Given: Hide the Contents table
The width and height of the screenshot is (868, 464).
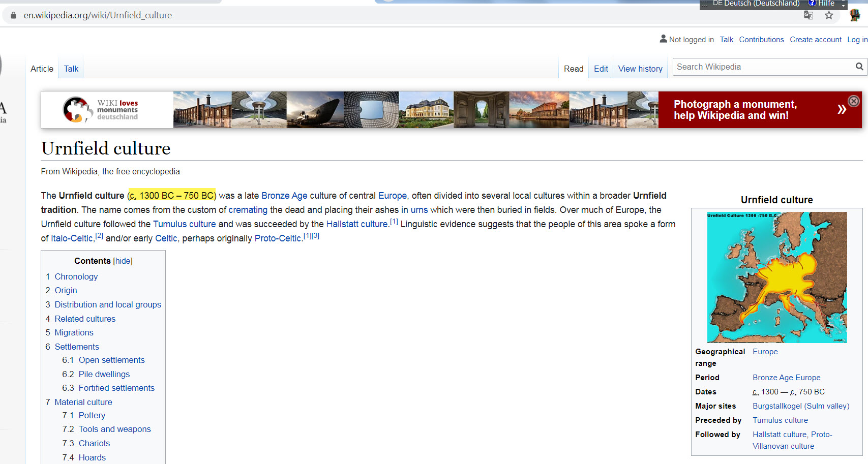Looking at the screenshot, I should click(123, 261).
